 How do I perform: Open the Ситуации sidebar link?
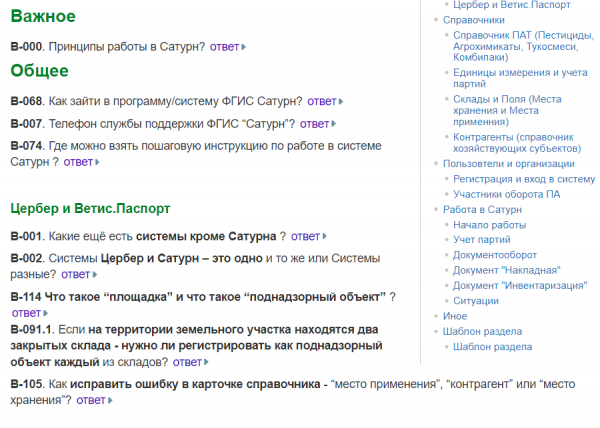click(476, 301)
